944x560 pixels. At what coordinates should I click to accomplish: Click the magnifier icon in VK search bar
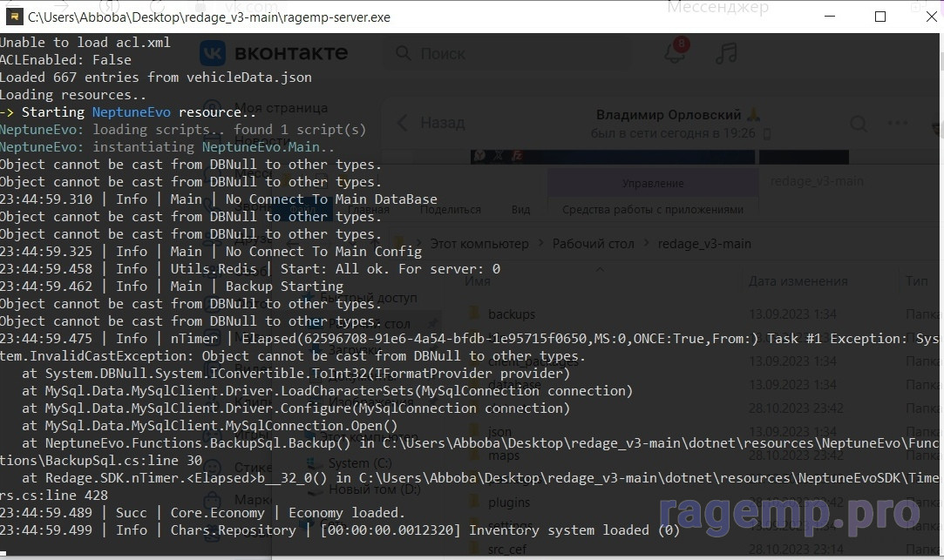point(404,54)
